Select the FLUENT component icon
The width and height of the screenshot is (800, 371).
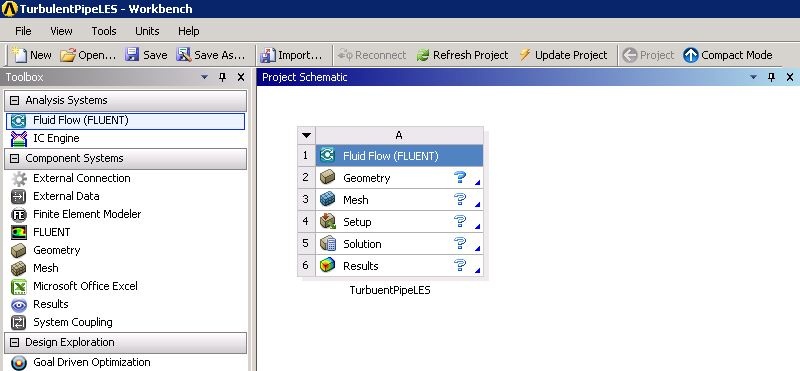[18, 232]
